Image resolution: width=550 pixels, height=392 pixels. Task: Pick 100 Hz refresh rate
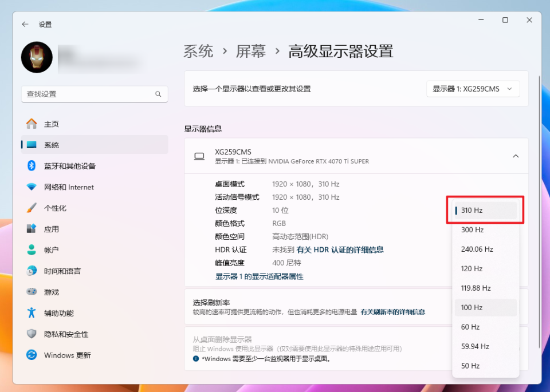pos(485,307)
